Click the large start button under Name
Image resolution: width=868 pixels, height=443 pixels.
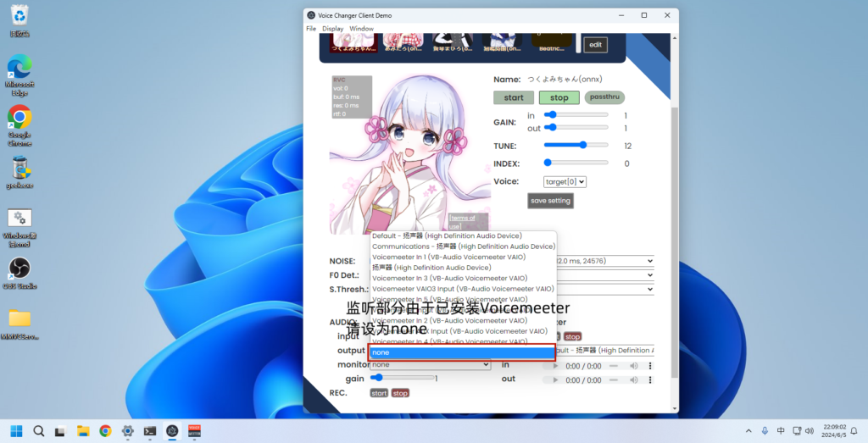(x=514, y=98)
